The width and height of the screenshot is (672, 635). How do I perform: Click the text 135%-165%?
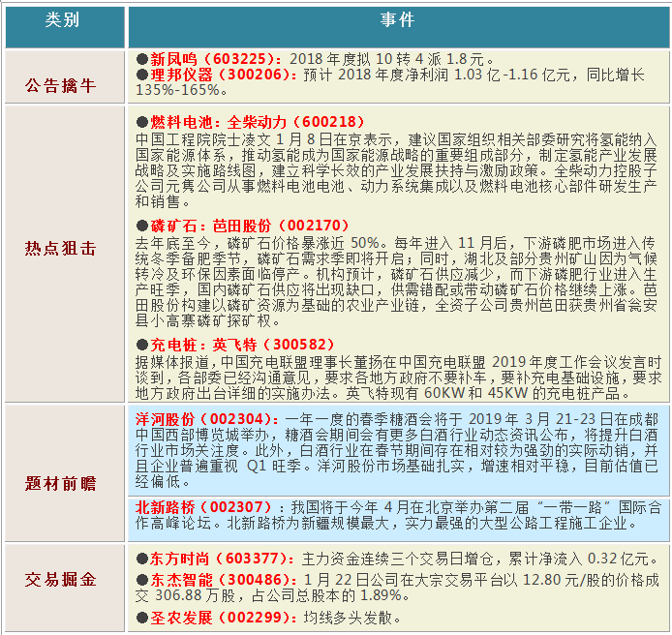[x=177, y=90]
